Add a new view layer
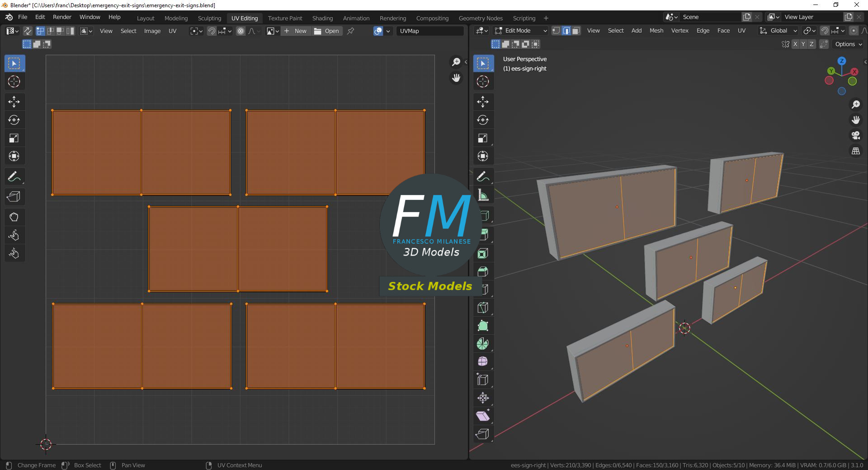This screenshot has width=868, height=470. click(849, 17)
